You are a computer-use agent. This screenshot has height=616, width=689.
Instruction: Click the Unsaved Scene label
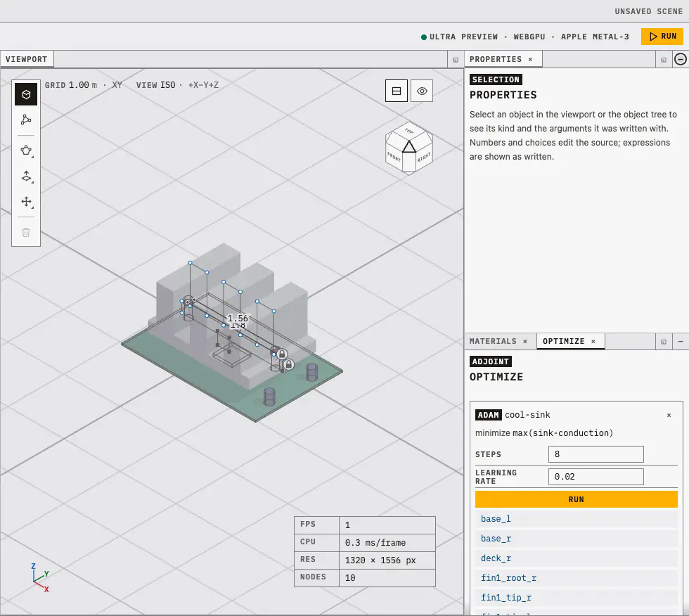click(648, 11)
